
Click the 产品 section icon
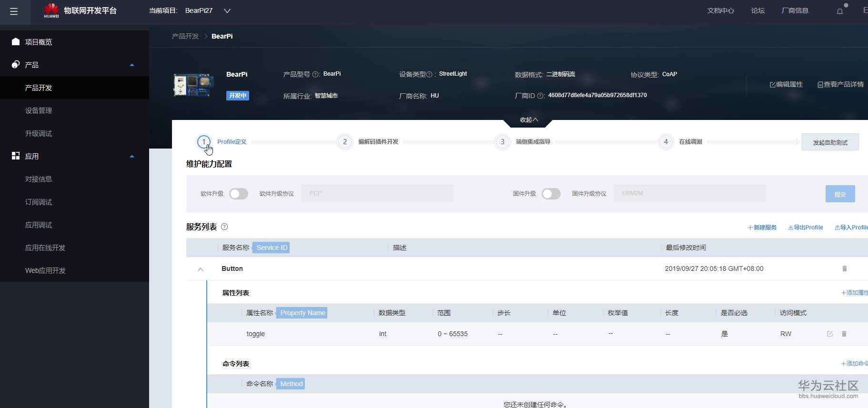point(16,65)
